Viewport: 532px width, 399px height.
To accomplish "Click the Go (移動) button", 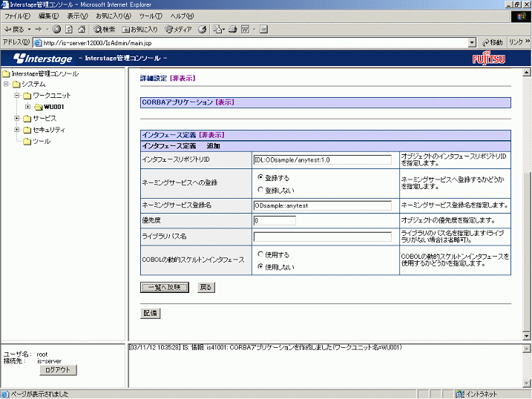I will point(493,43).
